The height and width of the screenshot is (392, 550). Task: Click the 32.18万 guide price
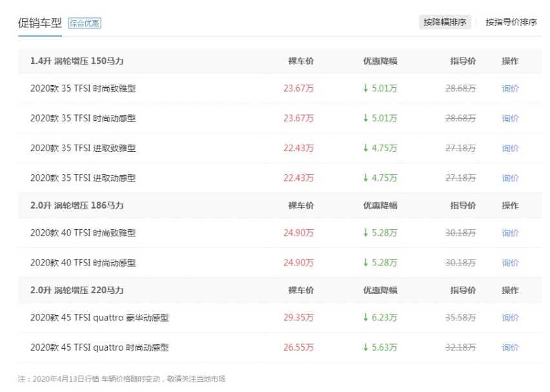tap(460, 347)
